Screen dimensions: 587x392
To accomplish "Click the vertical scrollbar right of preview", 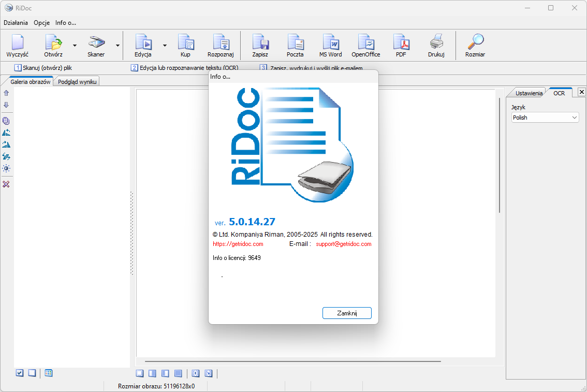I will click(x=500, y=155).
